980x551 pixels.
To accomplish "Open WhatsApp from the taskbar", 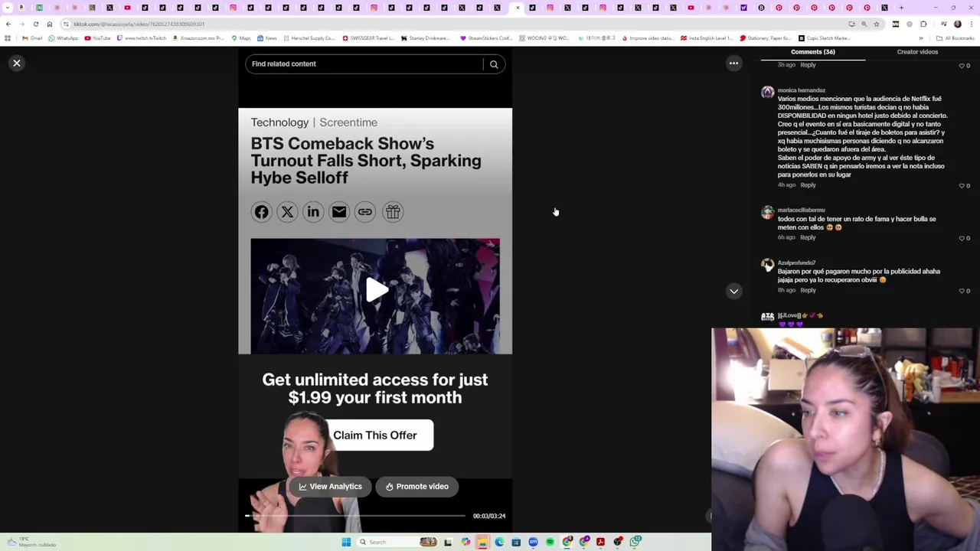I will point(635,542).
